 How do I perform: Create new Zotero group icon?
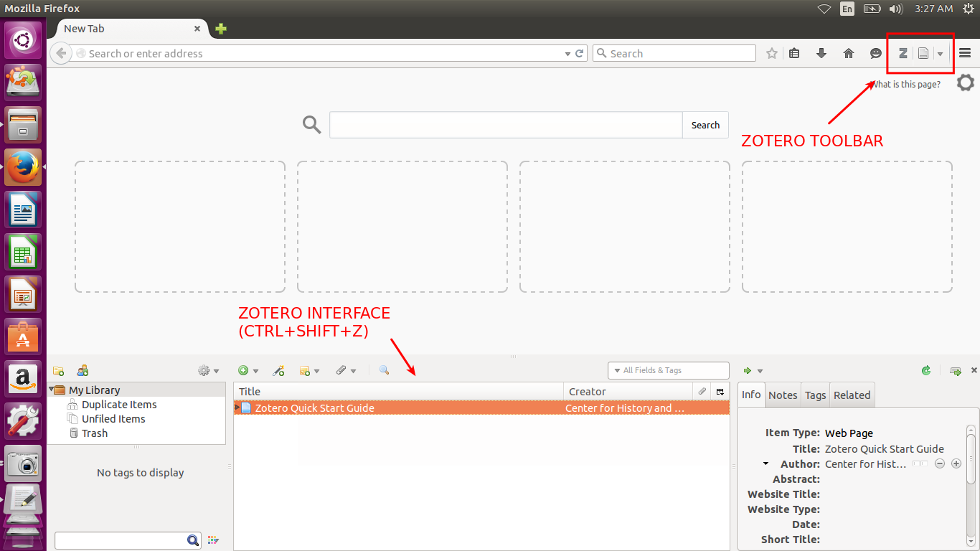(x=83, y=370)
